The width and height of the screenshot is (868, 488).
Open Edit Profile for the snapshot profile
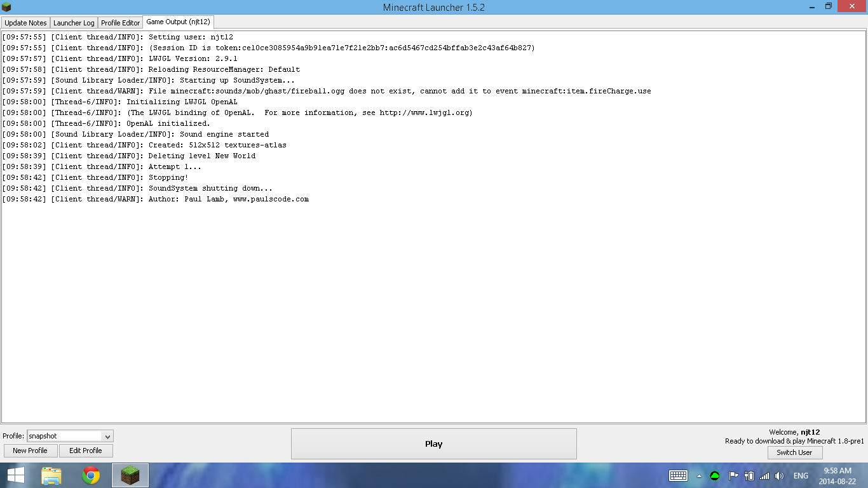tap(86, 451)
